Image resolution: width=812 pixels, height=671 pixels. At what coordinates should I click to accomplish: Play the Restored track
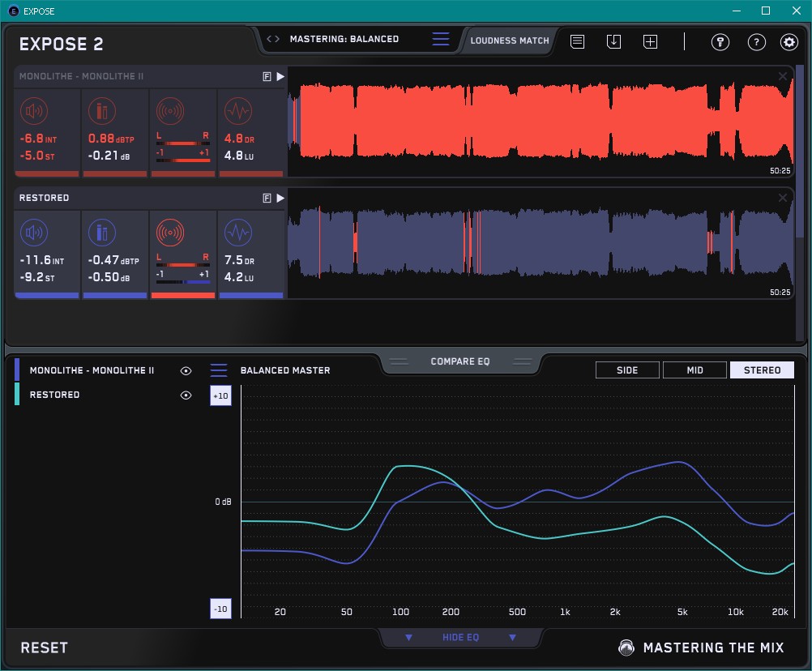(x=280, y=198)
